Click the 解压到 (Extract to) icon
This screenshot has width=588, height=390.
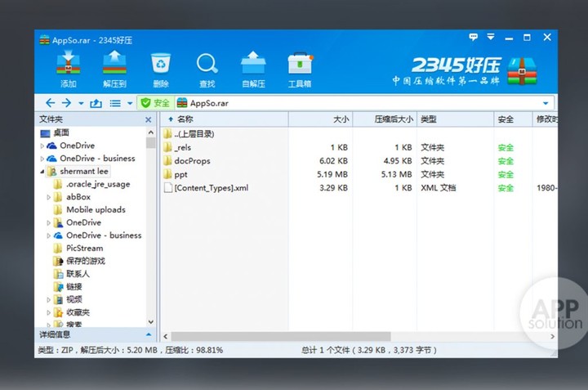tap(114, 63)
